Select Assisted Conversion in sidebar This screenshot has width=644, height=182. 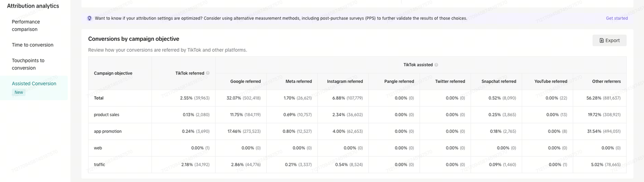(x=34, y=83)
